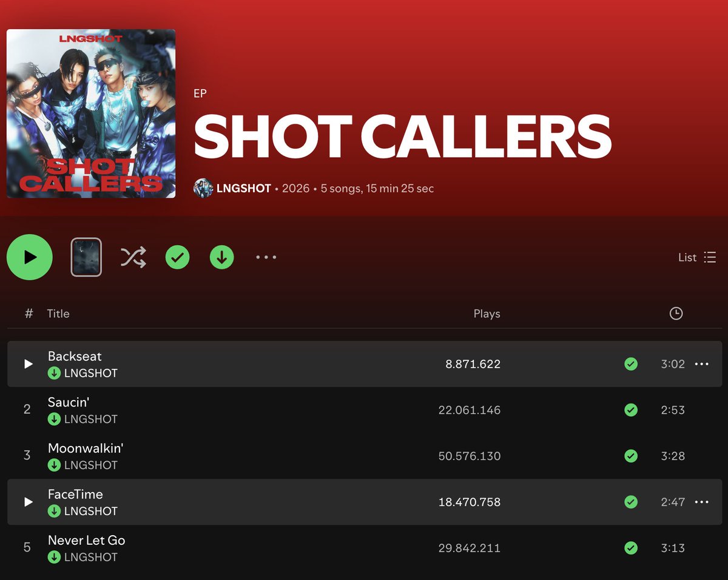The height and width of the screenshot is (580, 728).
Task: Toggle saved checkmark for Backseat
Action: 631,364
